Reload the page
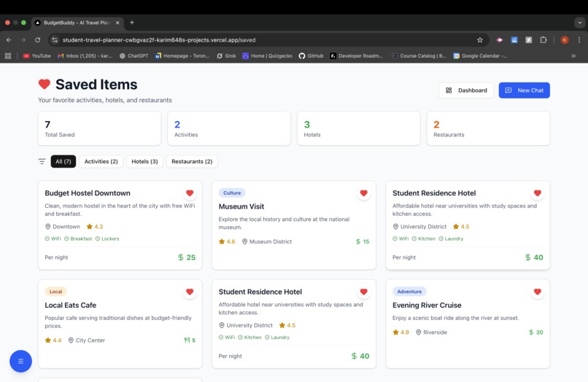588x382 pixels. (37, 40)
